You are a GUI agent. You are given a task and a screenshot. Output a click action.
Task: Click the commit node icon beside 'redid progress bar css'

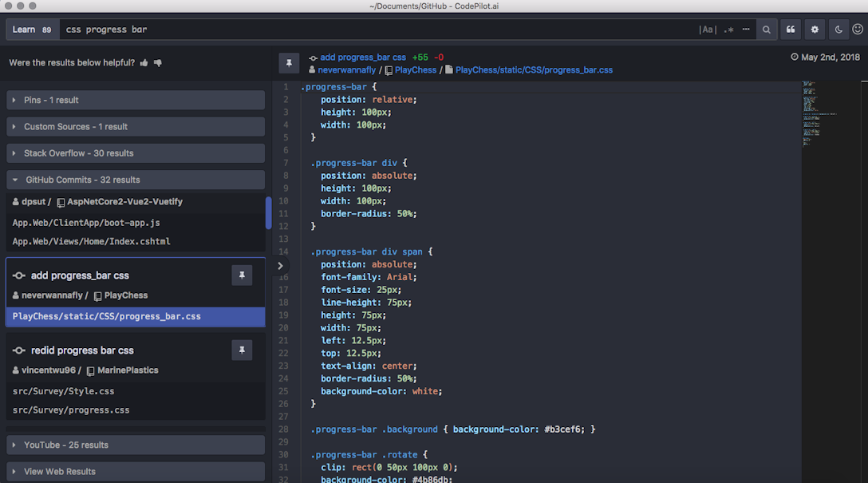click(x=18, y=350)
